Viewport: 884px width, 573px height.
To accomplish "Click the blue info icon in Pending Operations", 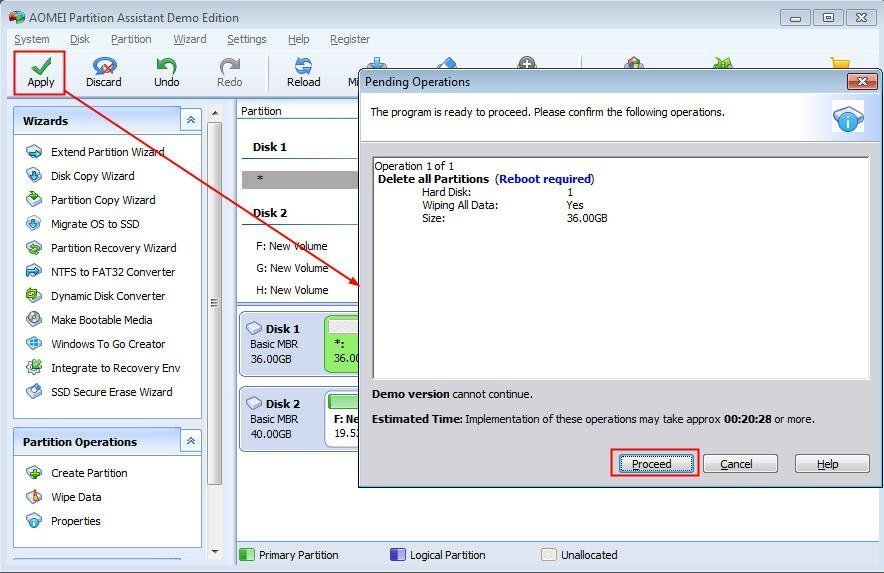I will tap(847, 117).
